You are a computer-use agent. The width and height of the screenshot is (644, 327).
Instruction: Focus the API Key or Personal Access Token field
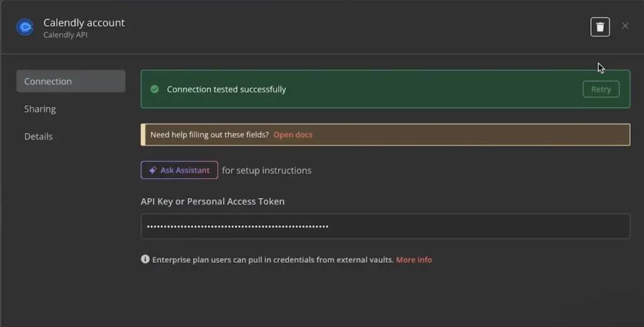386,226
